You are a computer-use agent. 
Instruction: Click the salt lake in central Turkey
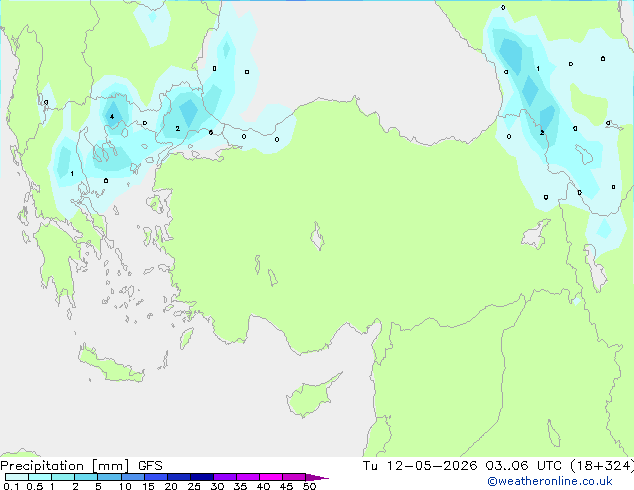click(x=317, y=236)
